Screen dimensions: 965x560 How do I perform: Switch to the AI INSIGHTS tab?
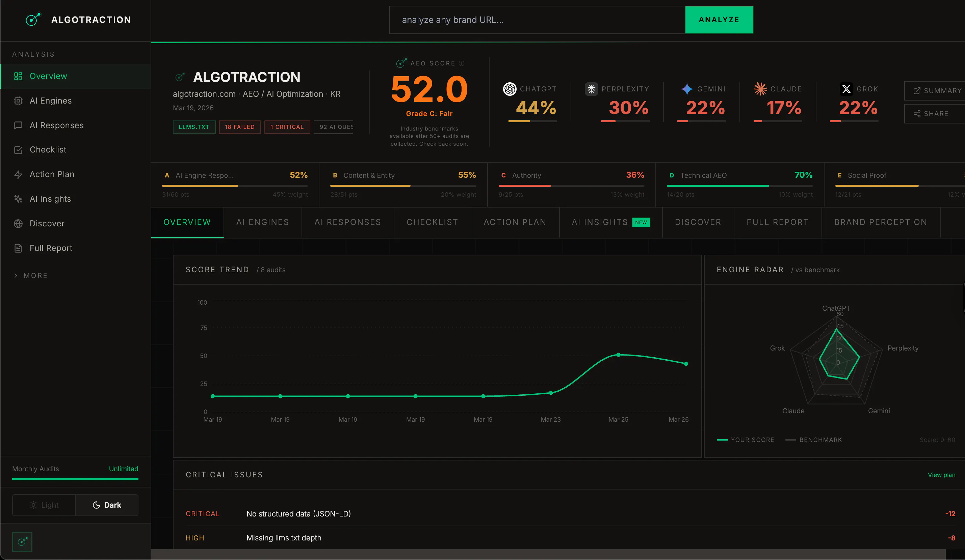(x=611, y=222)
